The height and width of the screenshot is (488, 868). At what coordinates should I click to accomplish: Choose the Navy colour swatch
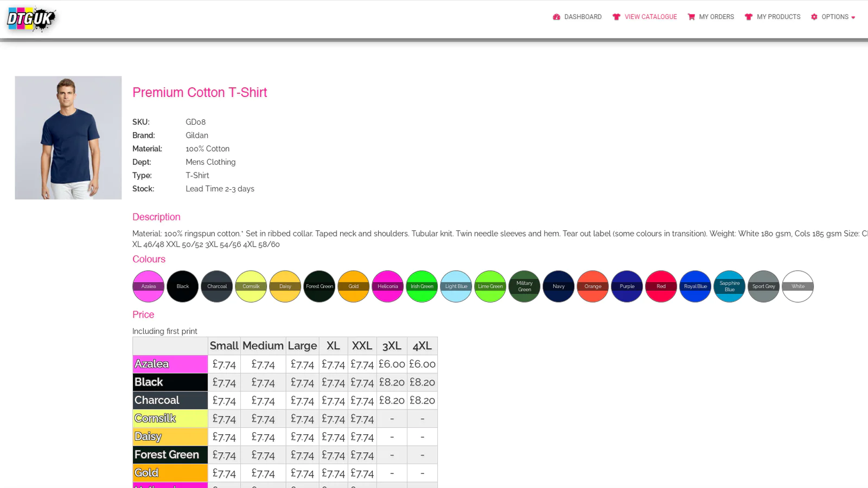pos(559,286)
